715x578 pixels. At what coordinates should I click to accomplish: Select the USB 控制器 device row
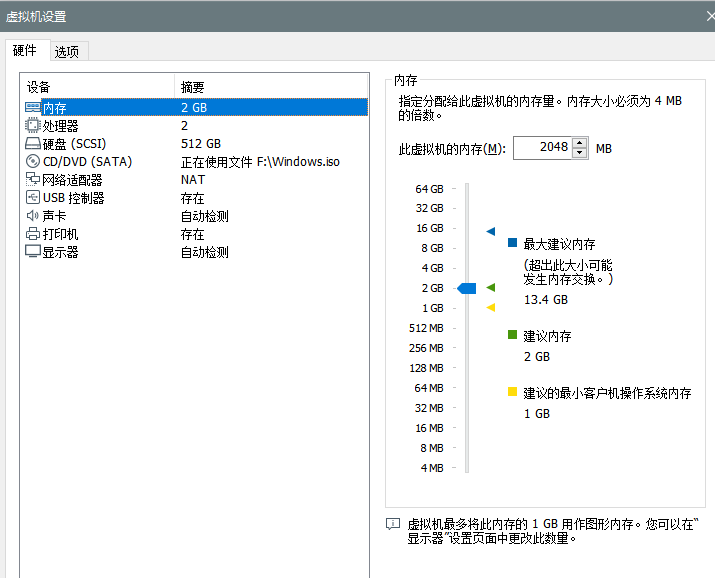coord(196,198)
